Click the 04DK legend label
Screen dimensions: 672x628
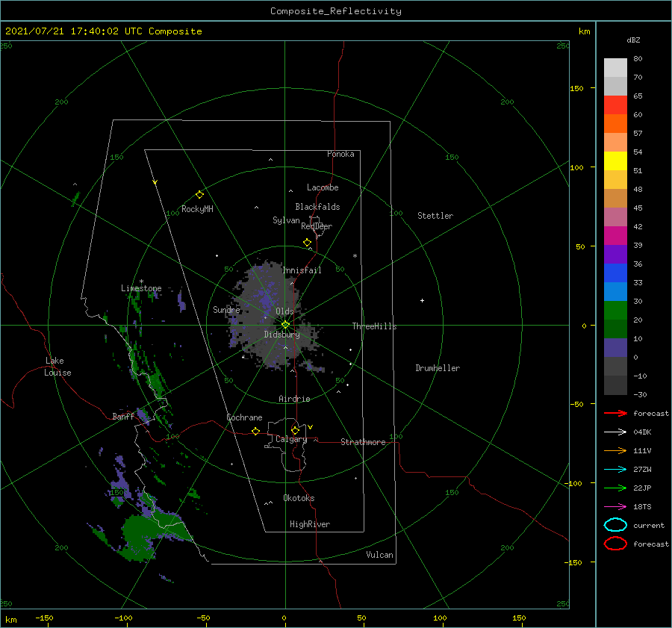point(642,432)
